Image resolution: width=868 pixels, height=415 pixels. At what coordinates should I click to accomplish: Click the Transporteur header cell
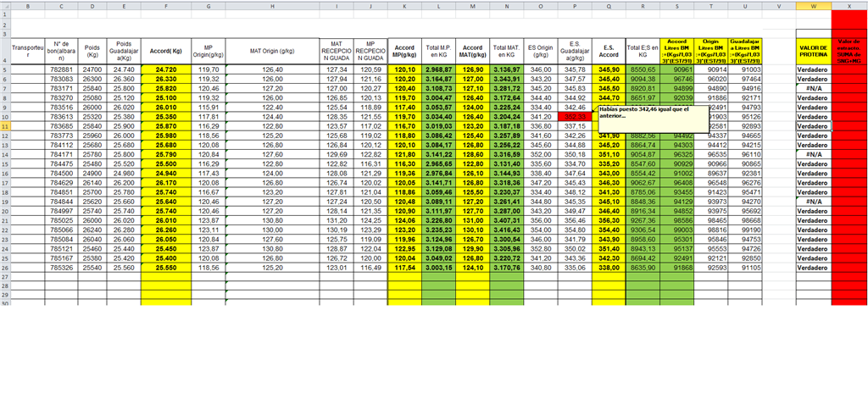click(27, 52)
